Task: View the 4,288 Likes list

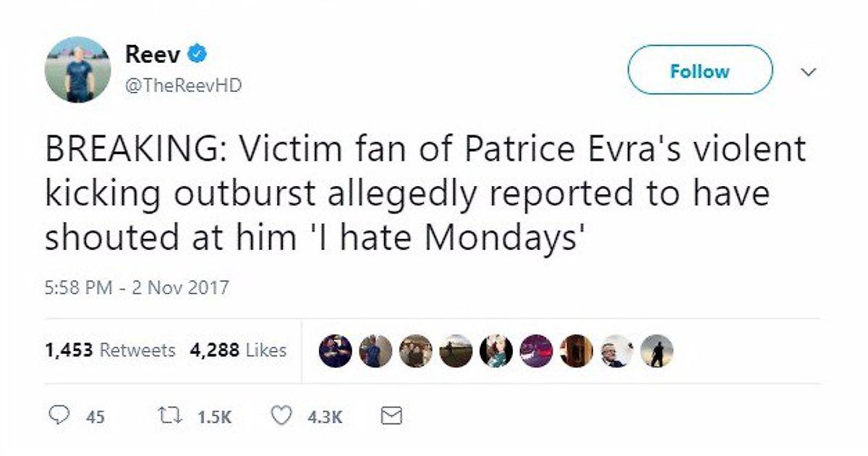Action: coord(238,351)
